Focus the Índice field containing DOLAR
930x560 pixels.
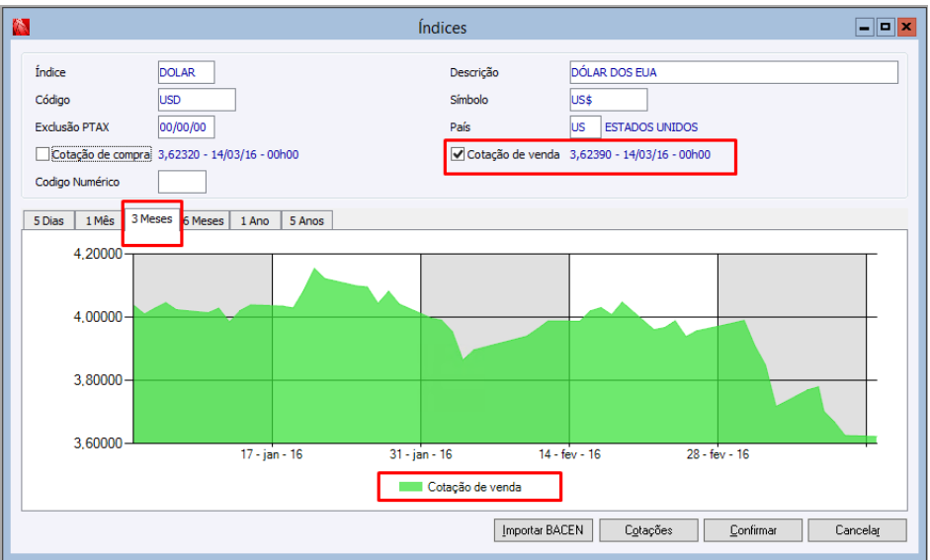[x=186, y=72]
